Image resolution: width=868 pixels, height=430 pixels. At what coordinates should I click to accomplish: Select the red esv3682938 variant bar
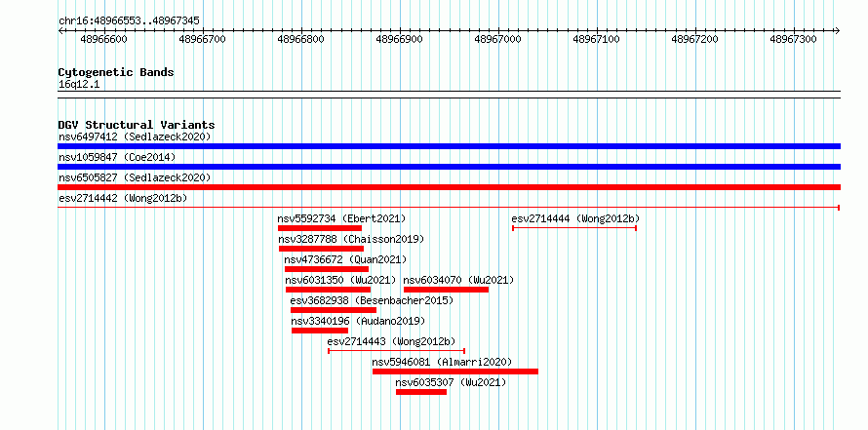click(334, 310)
